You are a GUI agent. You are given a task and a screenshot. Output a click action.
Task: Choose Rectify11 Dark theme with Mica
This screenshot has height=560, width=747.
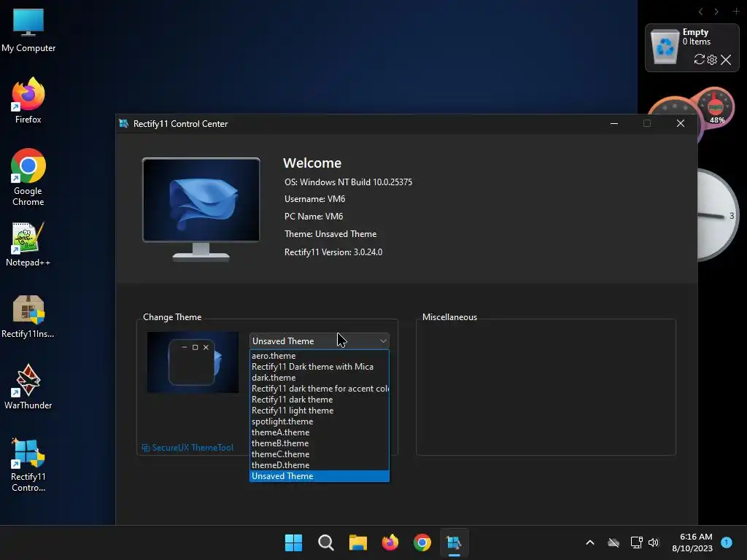[x=320, y=367]
